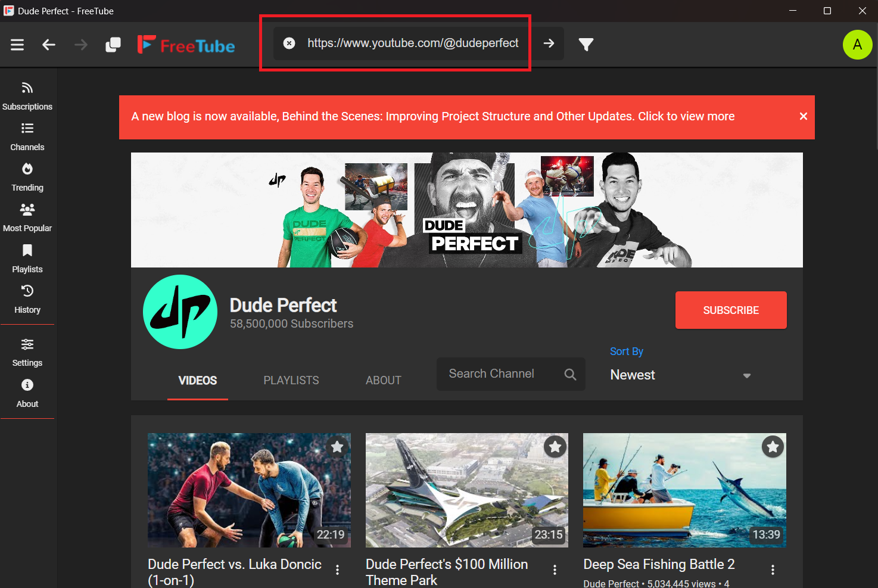Open the hamburger menu icon
878x588 pixels.
[x=17, y=45]
